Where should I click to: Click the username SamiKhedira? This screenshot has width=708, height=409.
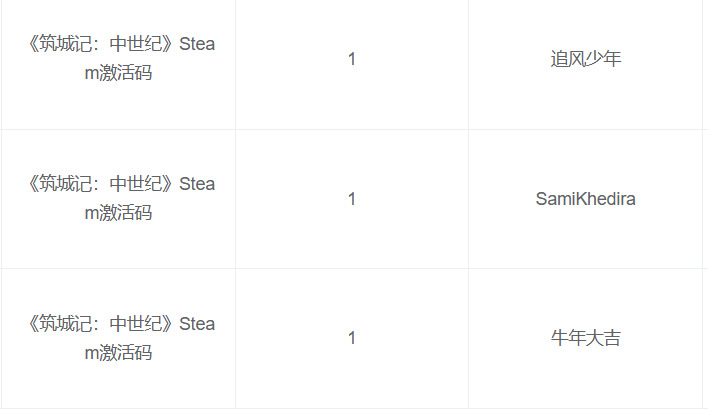click(585, 199)
